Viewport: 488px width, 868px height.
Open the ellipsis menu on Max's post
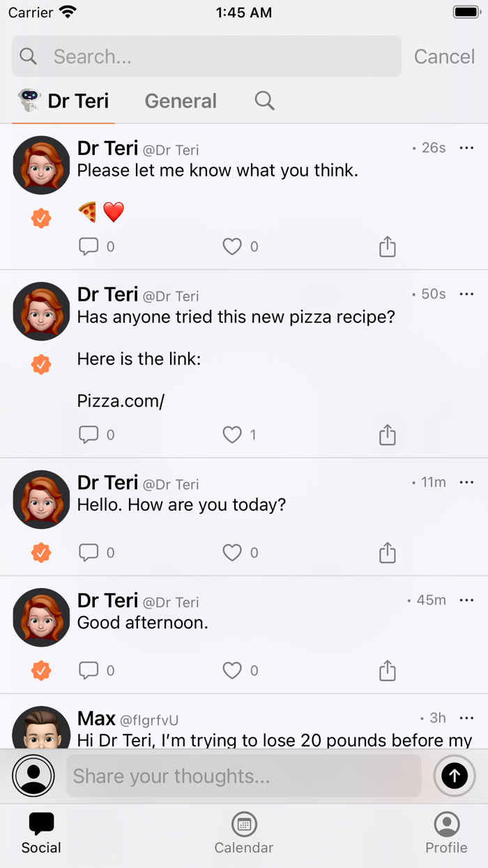466,718
